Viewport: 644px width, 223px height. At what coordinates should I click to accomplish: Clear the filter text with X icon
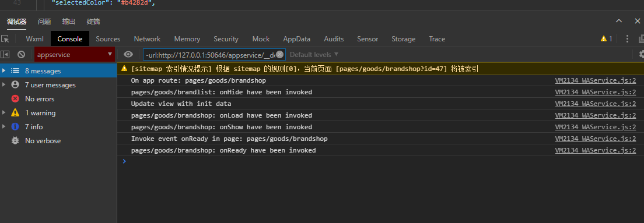[x=279, y=55]
